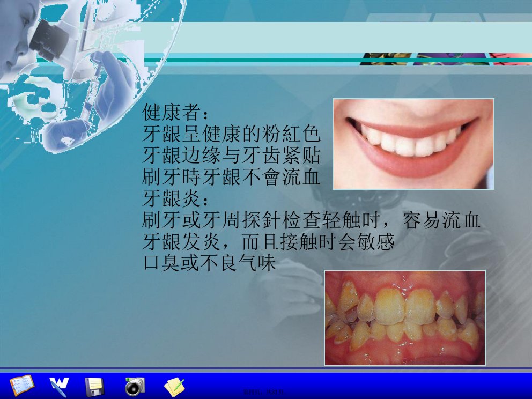Viewport: 532px width, 399px height.
Task: Click the line 牙龈发炎,而且接触时会敏感
Action: tap(268, 242)
